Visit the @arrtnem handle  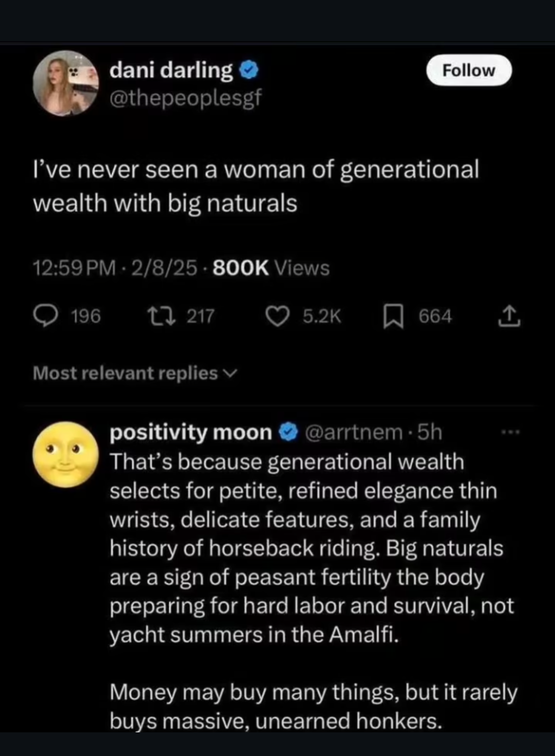click(354, 432)
